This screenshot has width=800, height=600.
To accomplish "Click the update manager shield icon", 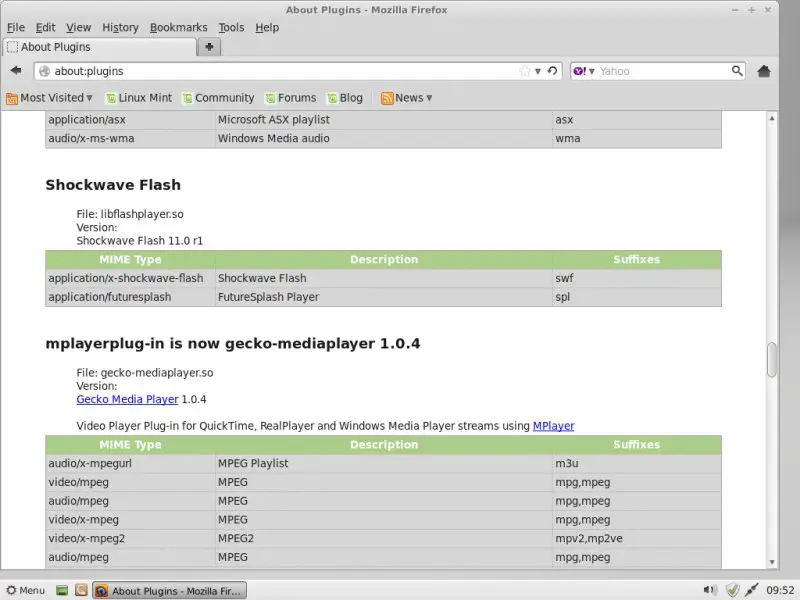I will [733, 590].
